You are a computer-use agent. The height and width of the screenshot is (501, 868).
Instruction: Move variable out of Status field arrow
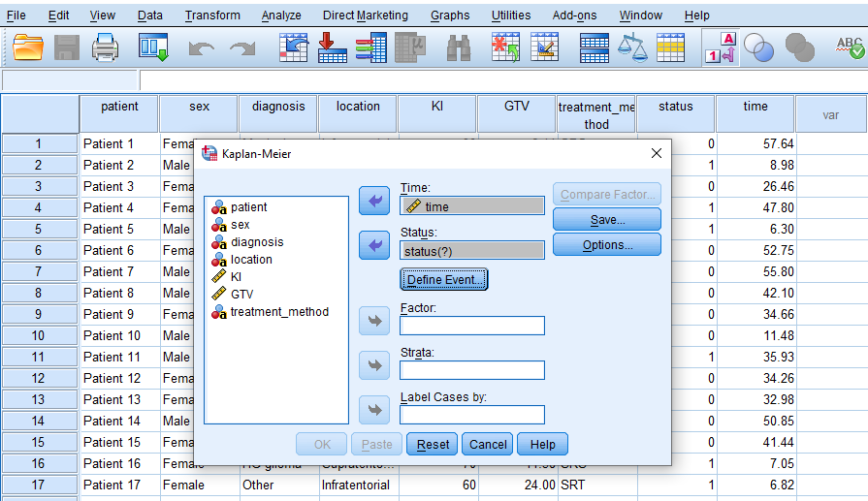pyautogui.click(x=374, y=245)
